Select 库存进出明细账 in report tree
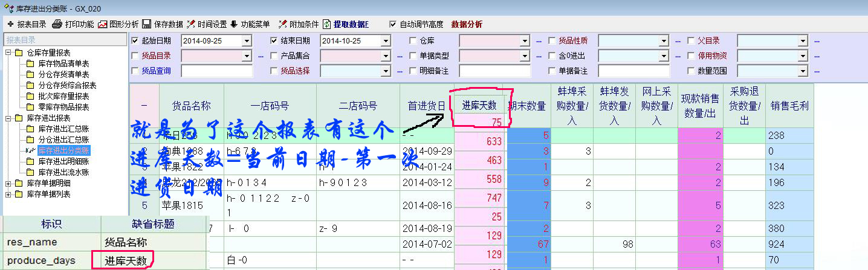This screenshot has width=868, height=270. click(63, 161)
